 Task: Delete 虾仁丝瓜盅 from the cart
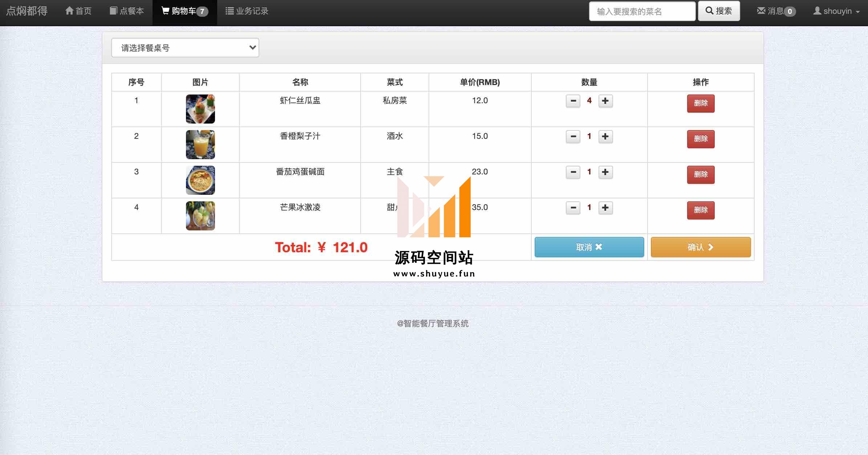(701, 104)
